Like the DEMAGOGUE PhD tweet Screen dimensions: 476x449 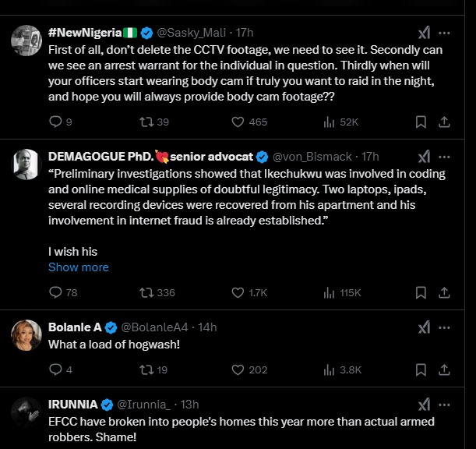238,292
